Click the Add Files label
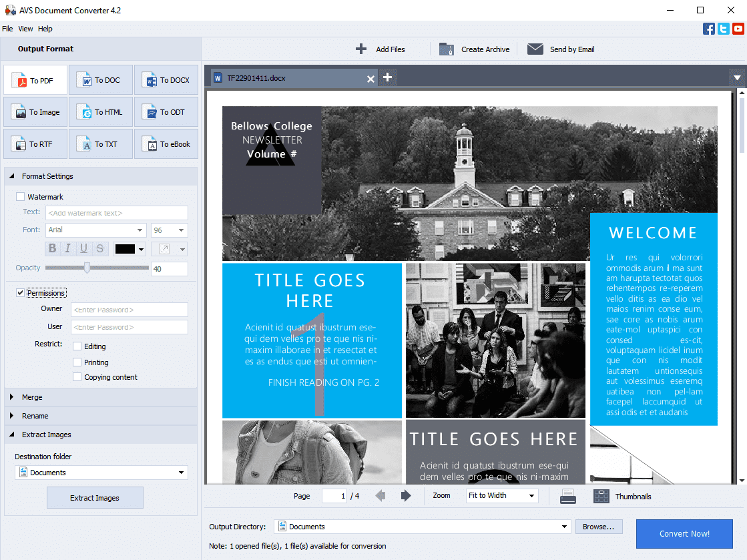The height and width of the screenshot is (560, 747). click(390, 49)
